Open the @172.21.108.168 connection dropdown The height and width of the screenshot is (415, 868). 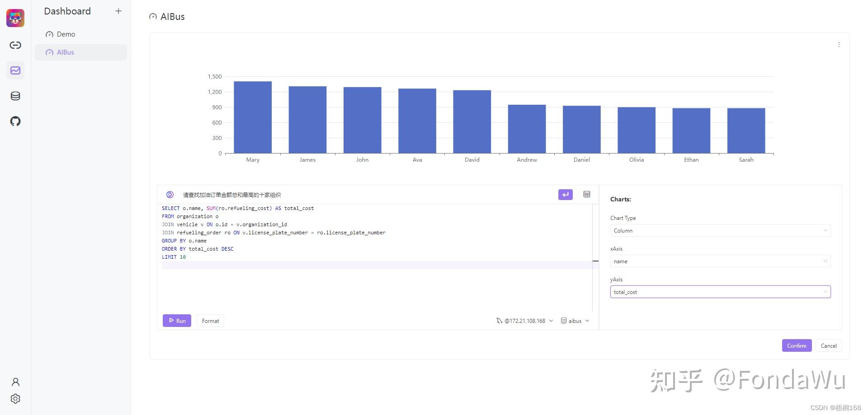(x=524, y=321)
